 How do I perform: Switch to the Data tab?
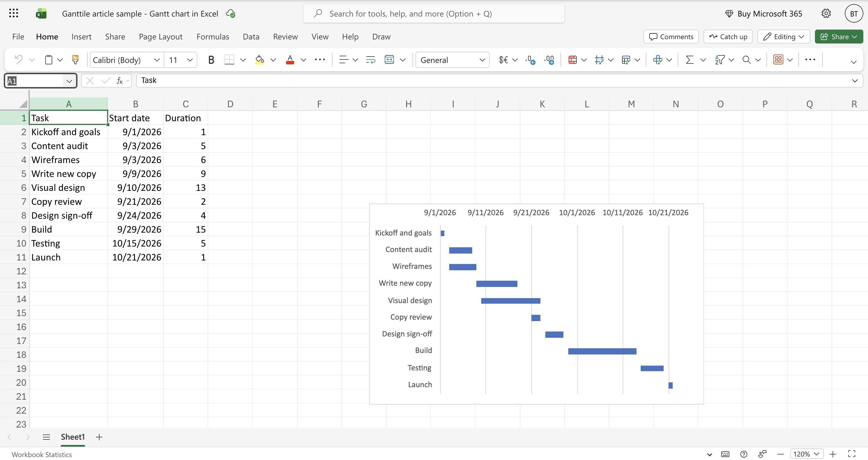251,36
